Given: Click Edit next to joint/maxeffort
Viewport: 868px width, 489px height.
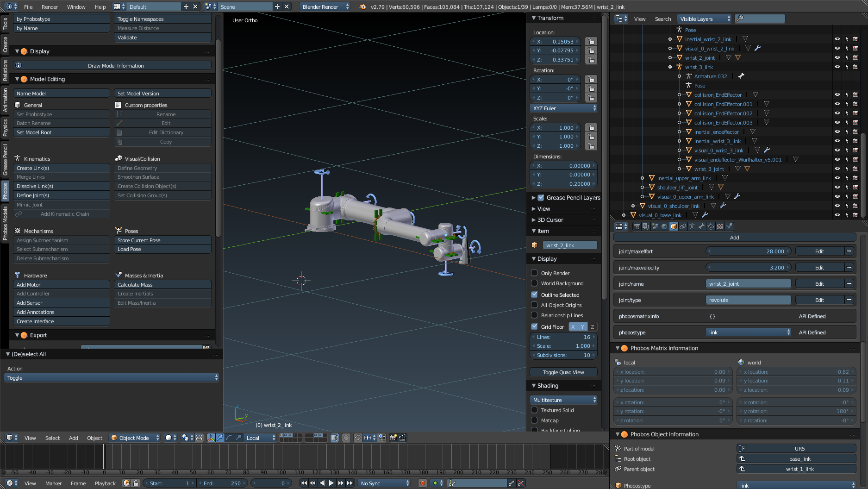Looking at the screenshot, I should tap(819, 251).
